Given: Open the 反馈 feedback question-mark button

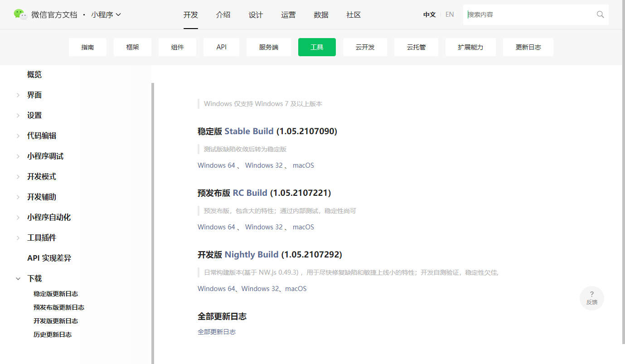Looking at the screenshot, I should (x=591, y=298).
